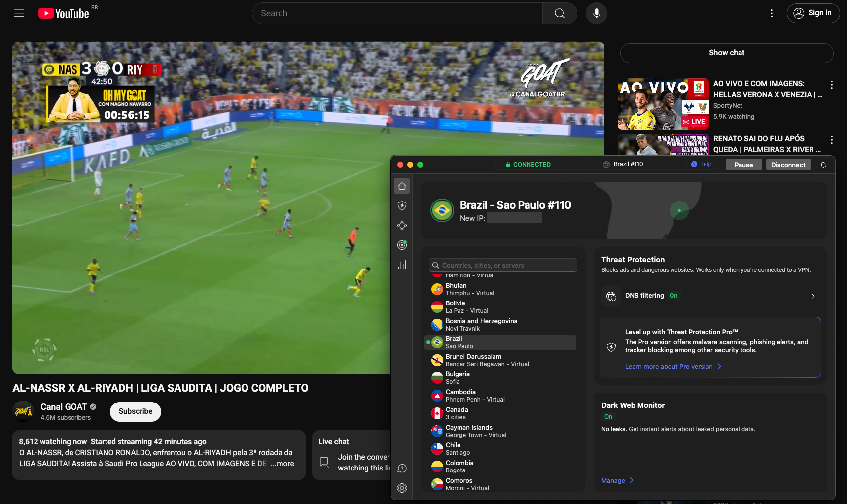Image resolution: width=847 pixels, height=504 pixels.
Task: Sign in to YouTube
Action: [x=813, y=13]
